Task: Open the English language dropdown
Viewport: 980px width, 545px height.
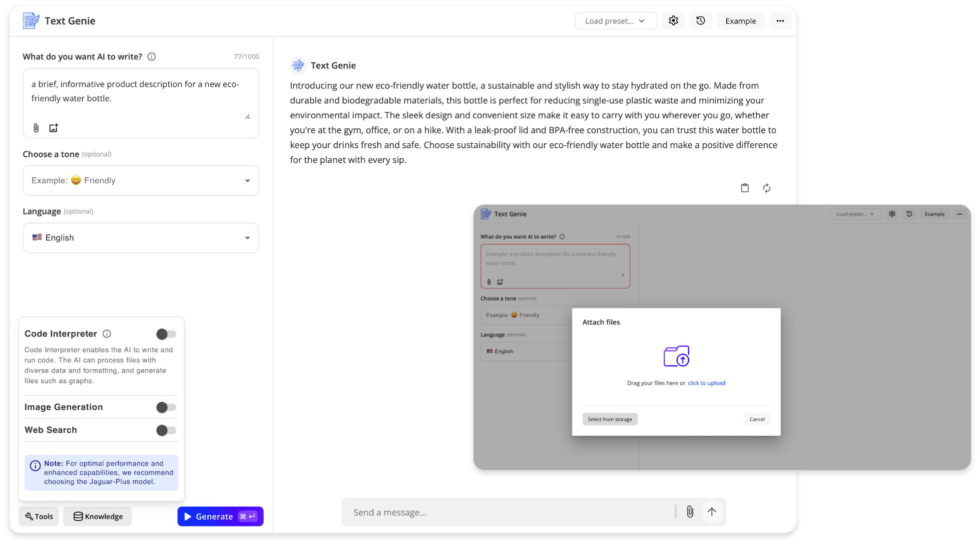Action: click(141, 238)
